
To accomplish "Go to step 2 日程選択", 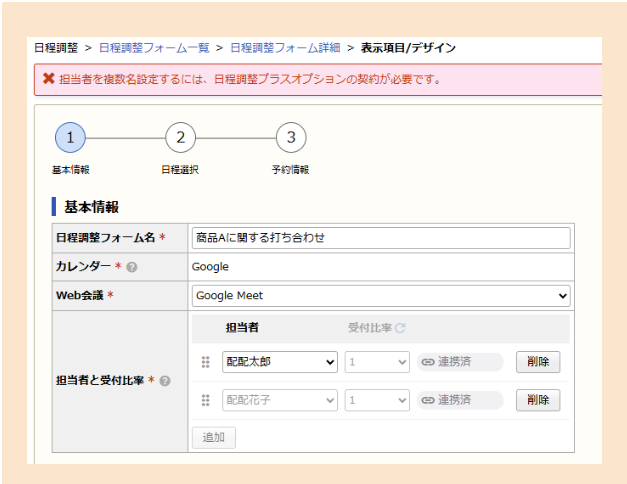I will pos(180,137).
